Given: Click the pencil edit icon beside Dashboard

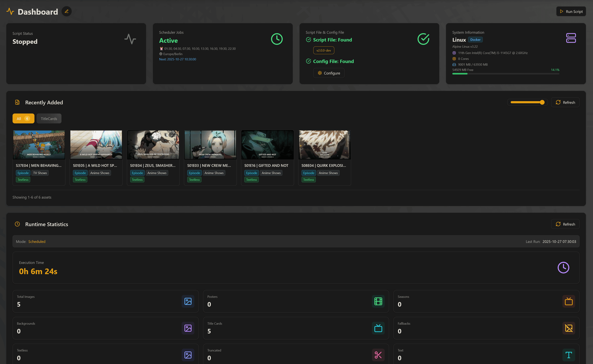Looking at the screenshot, I should [66, 11].
